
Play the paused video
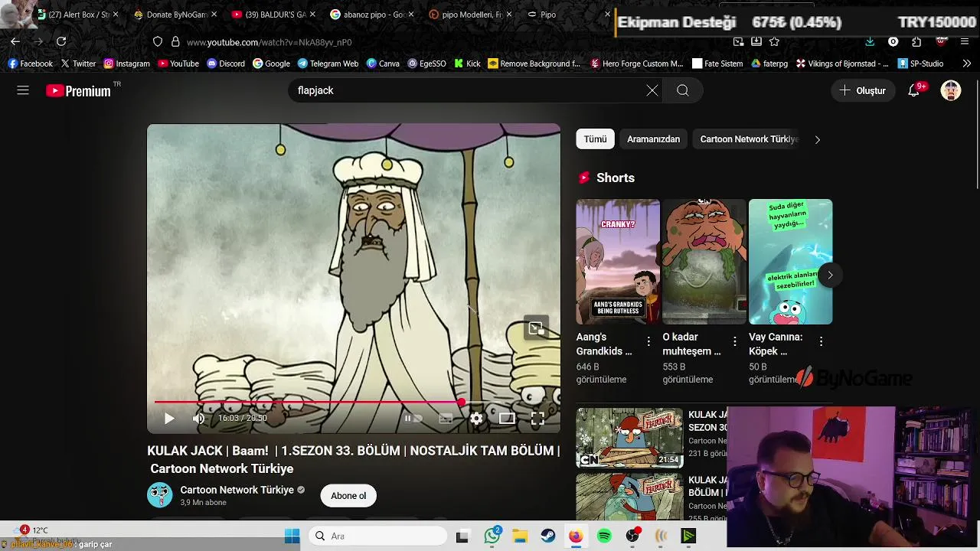(x=169, y=418)
